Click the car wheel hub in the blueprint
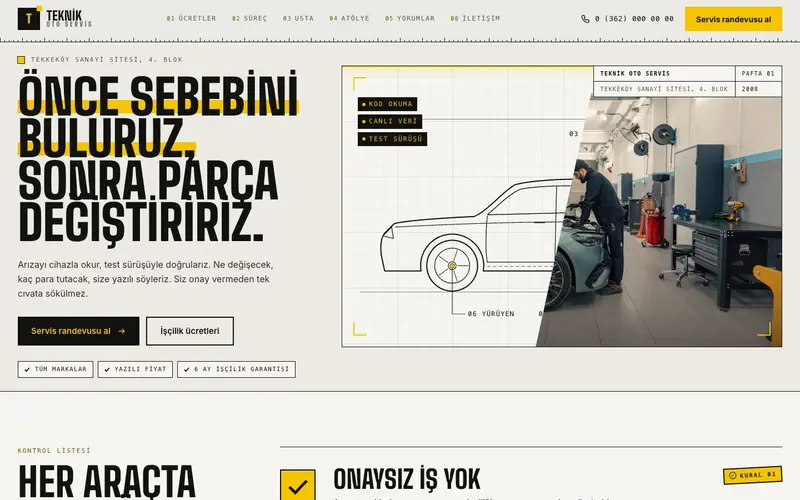The width and height of the screenshot is (800, 500). (452, 266)
